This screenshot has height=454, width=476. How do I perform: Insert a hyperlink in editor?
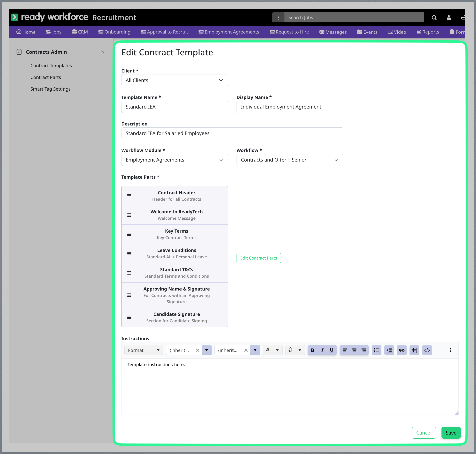pyautogui.click(x=402, y=350)
